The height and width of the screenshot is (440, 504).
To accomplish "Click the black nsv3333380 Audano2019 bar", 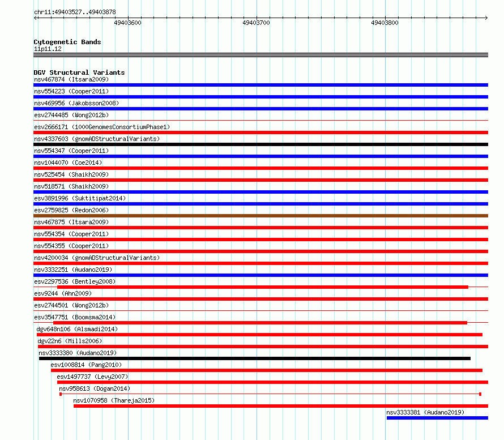I will point(255,358).
